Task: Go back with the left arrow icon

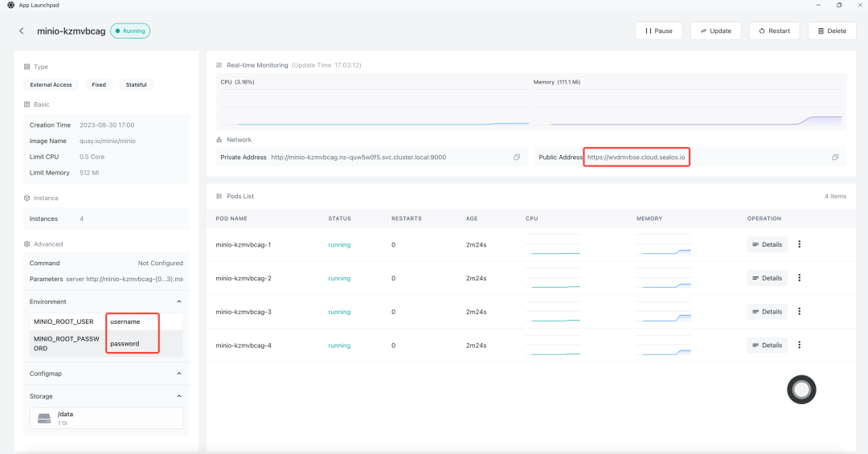Action: 22,31
